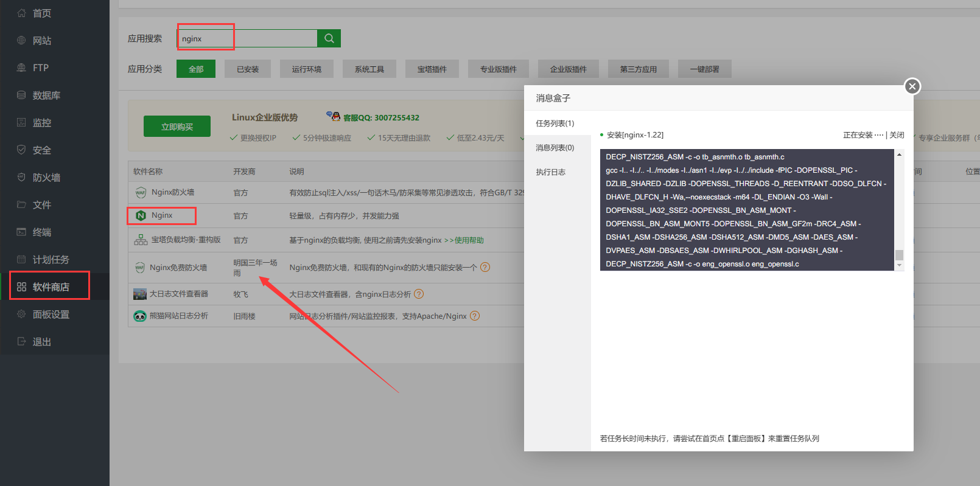Click 关闭 to cancel nginx install

point(897,135)
